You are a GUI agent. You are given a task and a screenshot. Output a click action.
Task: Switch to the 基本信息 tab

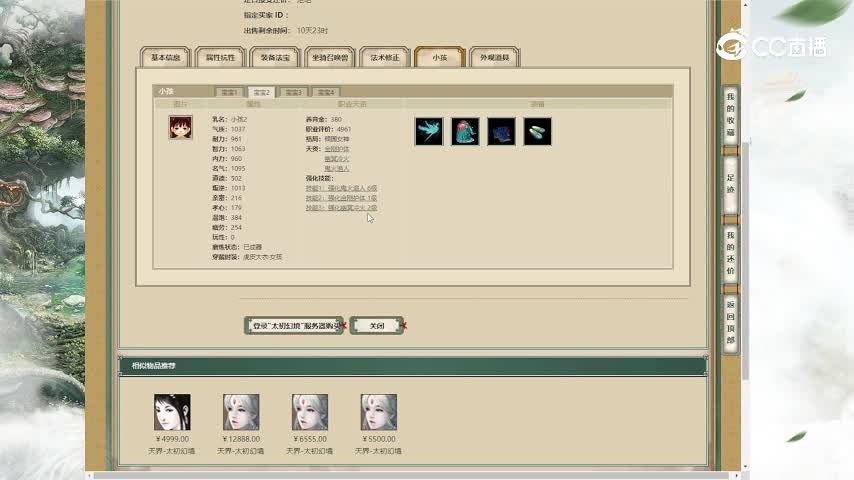(165, 58)
